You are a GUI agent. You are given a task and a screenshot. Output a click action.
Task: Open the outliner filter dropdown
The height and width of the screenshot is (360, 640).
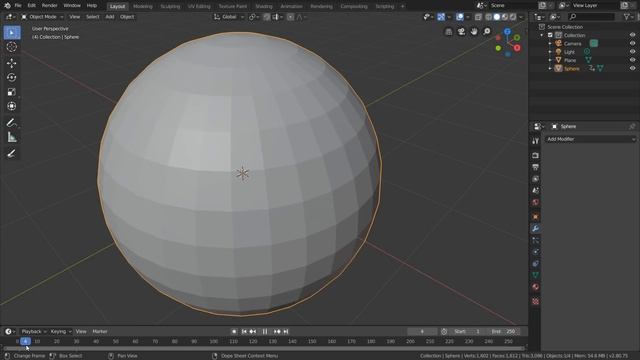(x=628, y=17)
